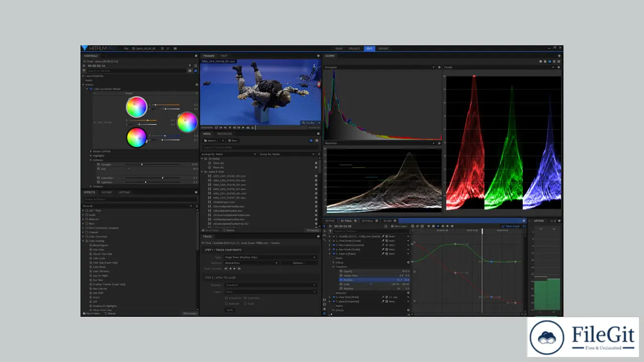Open the Arrange By: Name dropdown

[229, 154]
